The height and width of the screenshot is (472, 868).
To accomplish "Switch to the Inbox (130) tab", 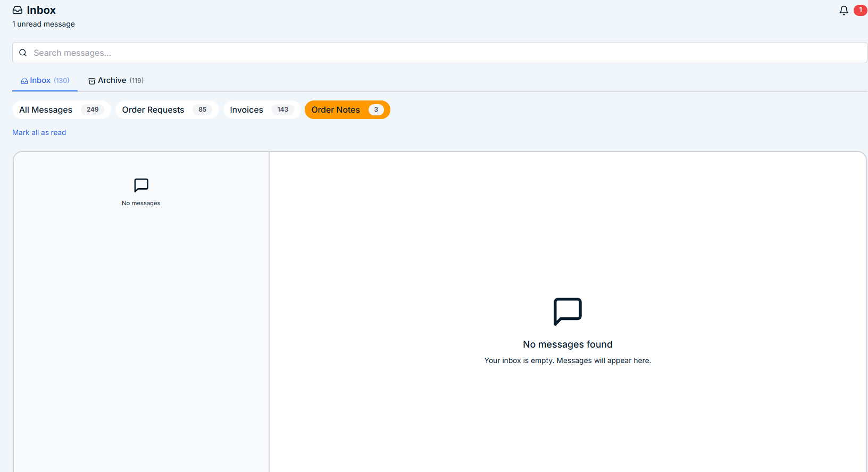I will tap(45, 80).
